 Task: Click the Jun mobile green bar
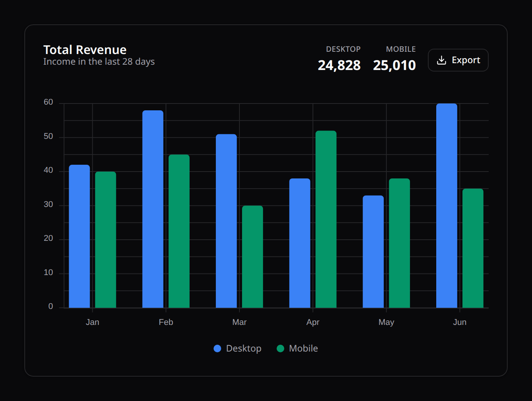click(473, 248)
